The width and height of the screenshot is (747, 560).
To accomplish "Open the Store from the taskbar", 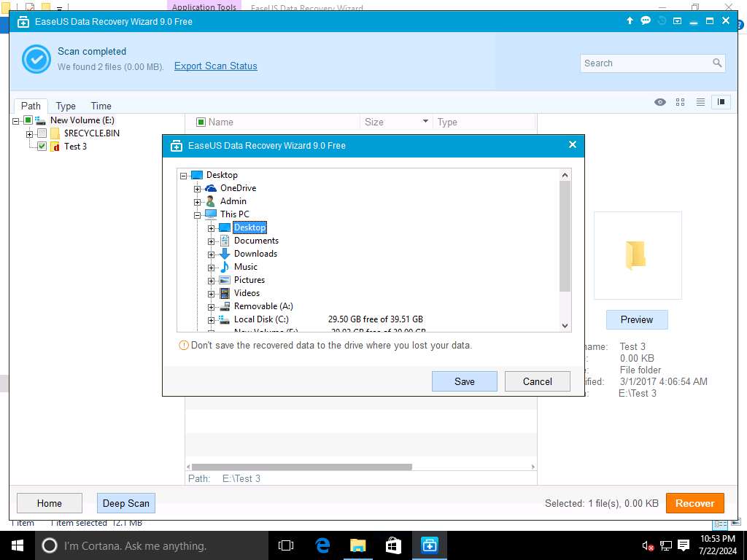I will click(x=393, y=545).
